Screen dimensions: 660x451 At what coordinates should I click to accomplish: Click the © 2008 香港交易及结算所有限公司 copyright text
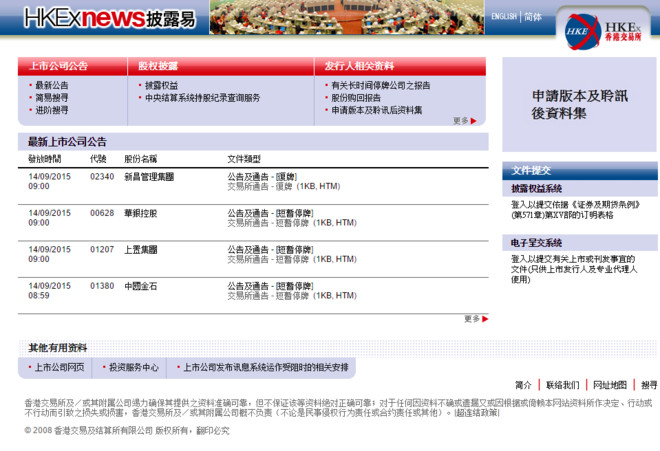point(127,431)
